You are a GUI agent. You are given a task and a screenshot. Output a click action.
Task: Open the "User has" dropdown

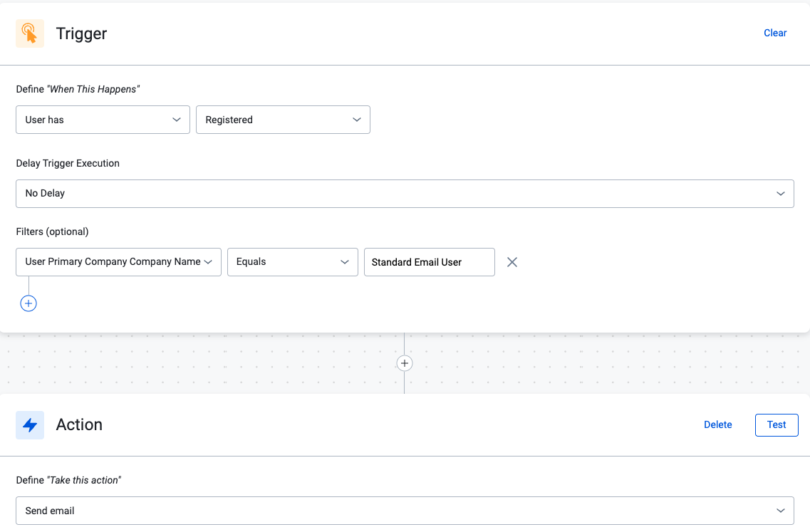[103, 120]
